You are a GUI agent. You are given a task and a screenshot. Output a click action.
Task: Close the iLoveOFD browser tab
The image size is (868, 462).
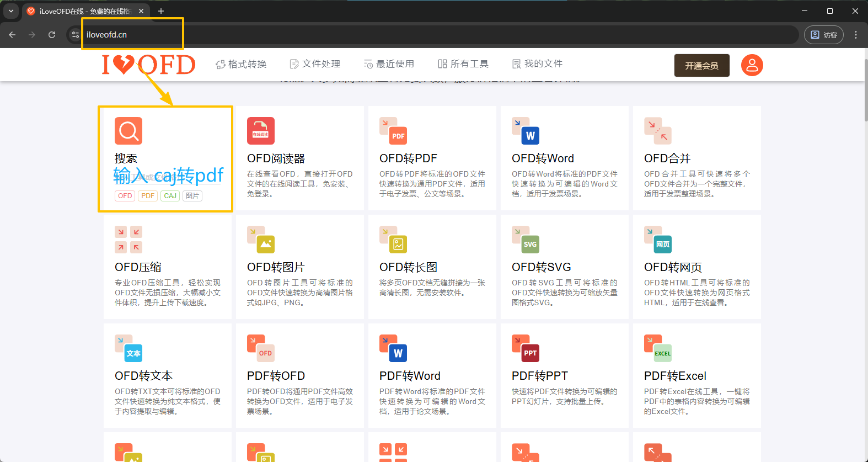[141, 11]
